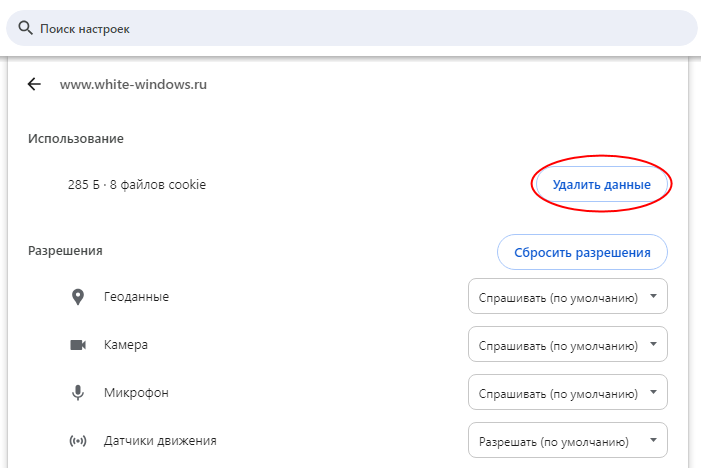
Task: Click the Геоданные location pin icon
Action: coord(78,297)
